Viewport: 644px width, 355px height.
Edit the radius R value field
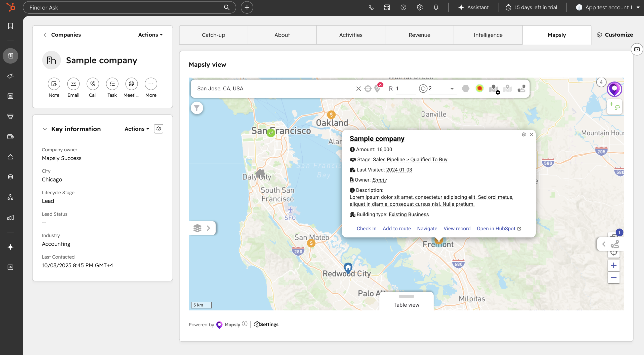click(x=406, y=89)
